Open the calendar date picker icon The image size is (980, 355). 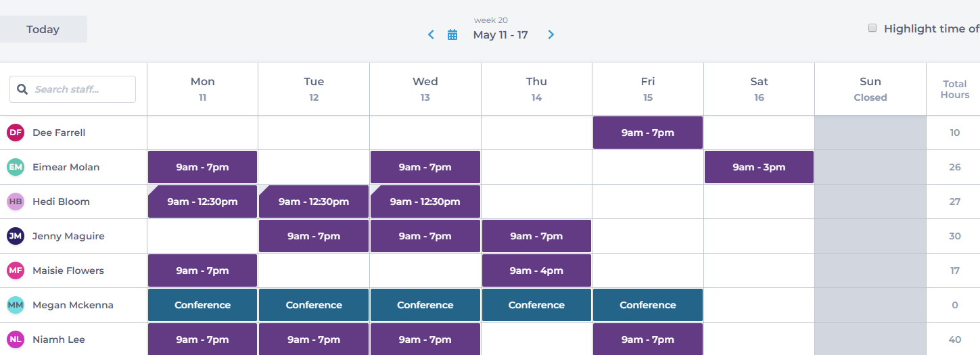pos(452,34)
